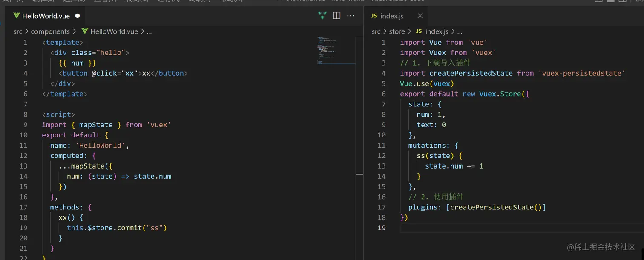This screenshot has width=644, height=260.
Task: Open the src breadcrumb above HelloWorld.vue
Action: pyautogui.click(x=18, y=31)
